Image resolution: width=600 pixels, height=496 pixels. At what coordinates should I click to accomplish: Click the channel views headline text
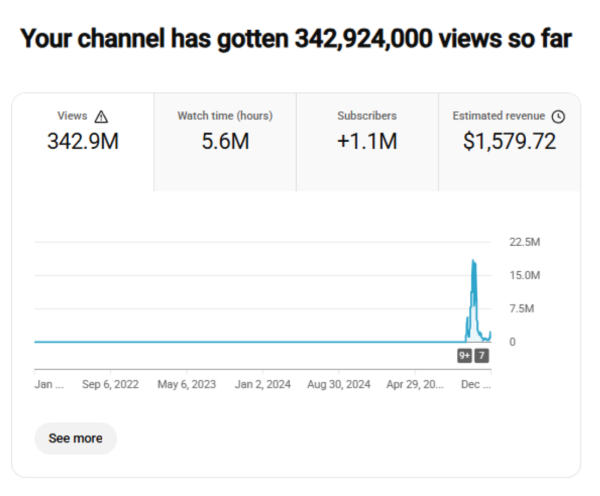coord(296,40)
